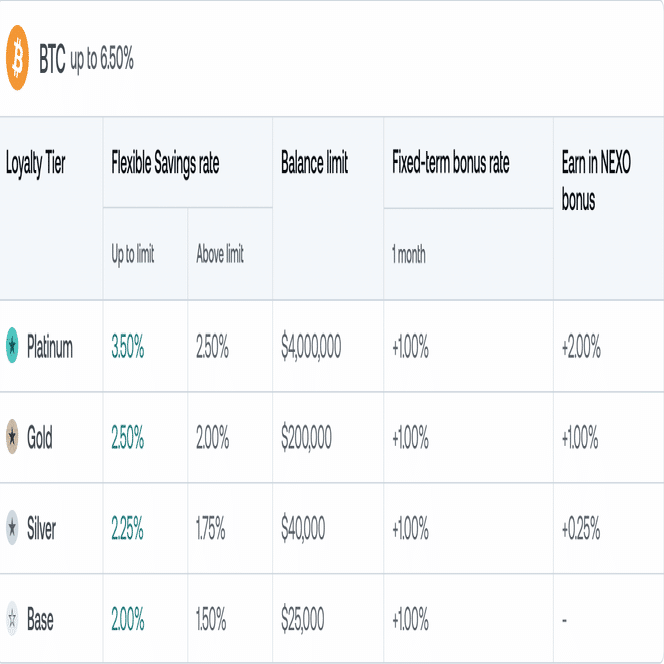This screenshot has width=664, height=664.
Task: Select the Fixed-term bonus rate header
Action: [450, 164]
